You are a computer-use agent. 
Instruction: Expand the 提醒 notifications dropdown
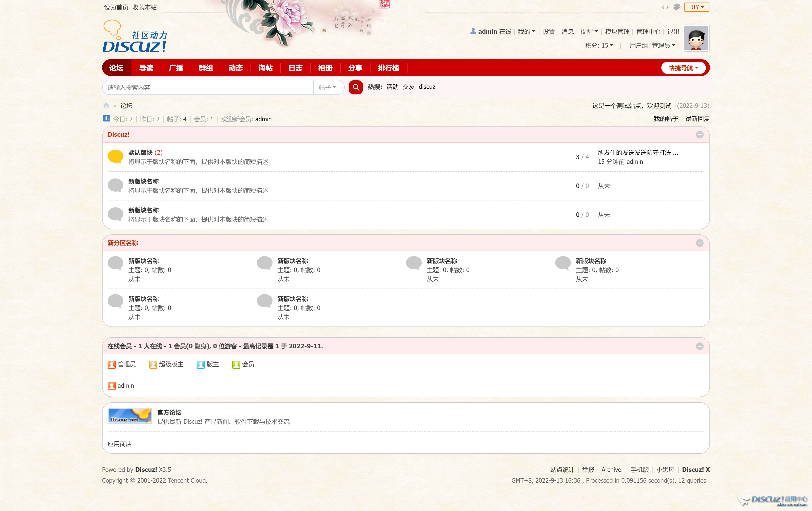tap(589, 31)
